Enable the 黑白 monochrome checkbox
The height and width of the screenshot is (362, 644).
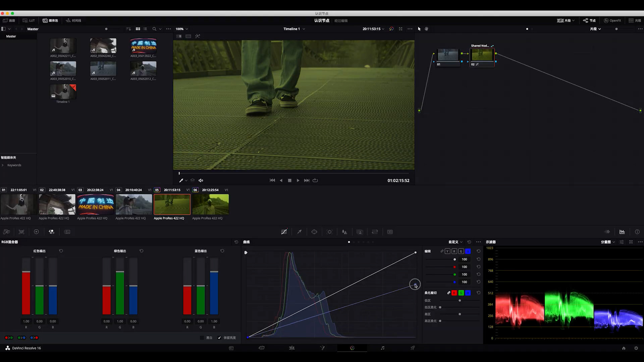[x=202, y=338]
